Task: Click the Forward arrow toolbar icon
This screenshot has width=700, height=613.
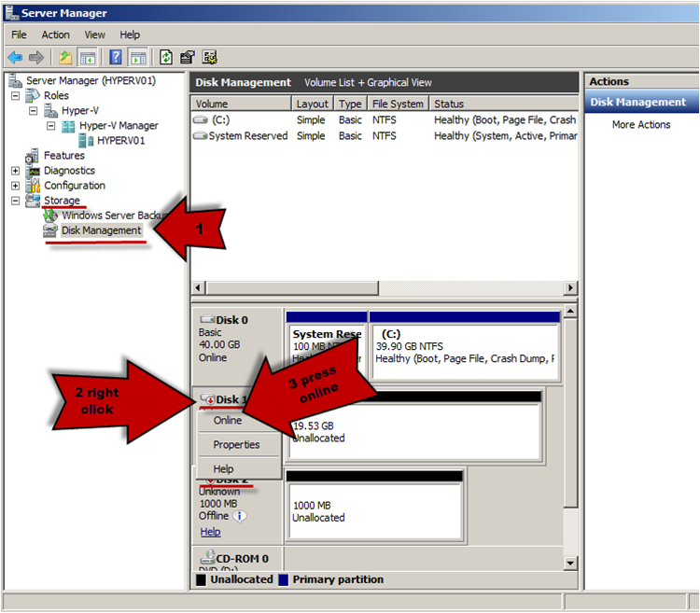Action: coord(36,57)
